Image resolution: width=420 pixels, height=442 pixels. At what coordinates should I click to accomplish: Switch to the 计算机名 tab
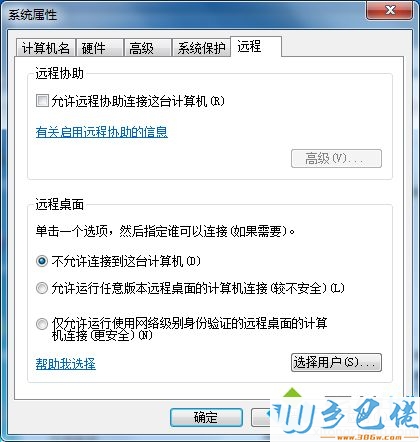coord(46,48)
